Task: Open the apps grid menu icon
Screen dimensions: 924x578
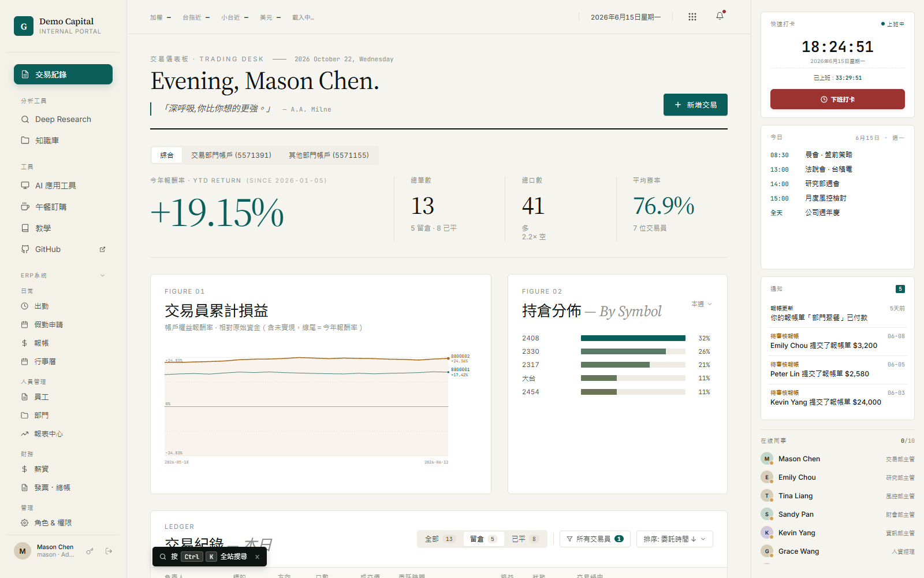Action: pyautogui.click(x=692, y=17)
